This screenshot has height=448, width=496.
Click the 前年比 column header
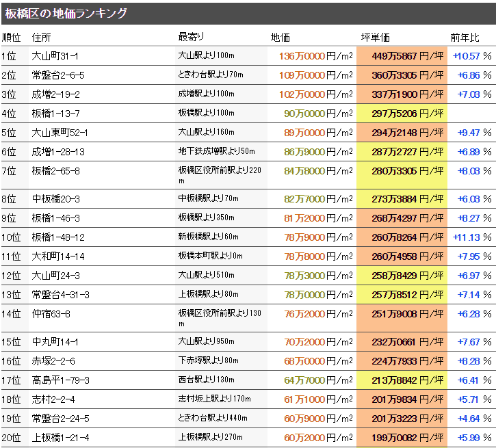[x=465, y=37]
